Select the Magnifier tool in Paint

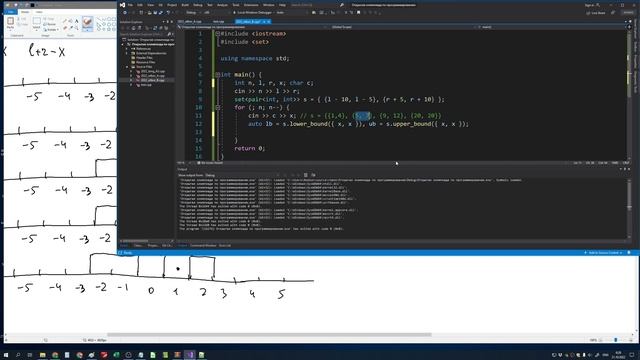(x=76, y=27)
